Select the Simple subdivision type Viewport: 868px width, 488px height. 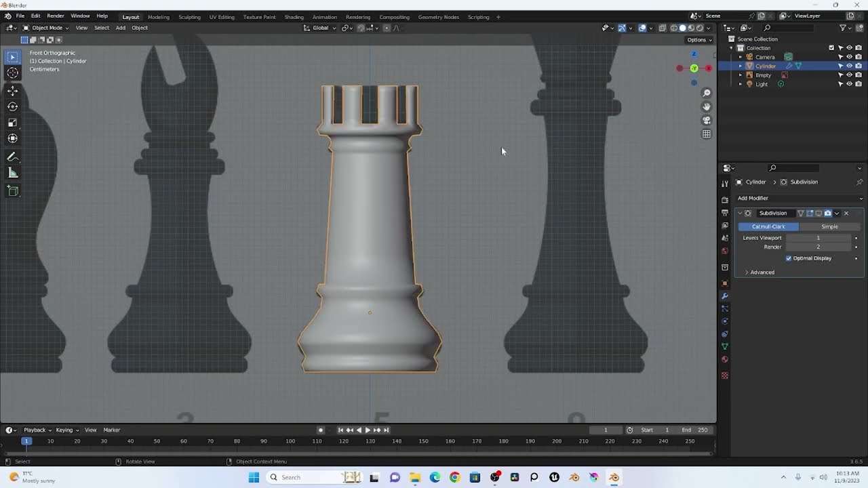pyautogui.click(x=829, y=226)
